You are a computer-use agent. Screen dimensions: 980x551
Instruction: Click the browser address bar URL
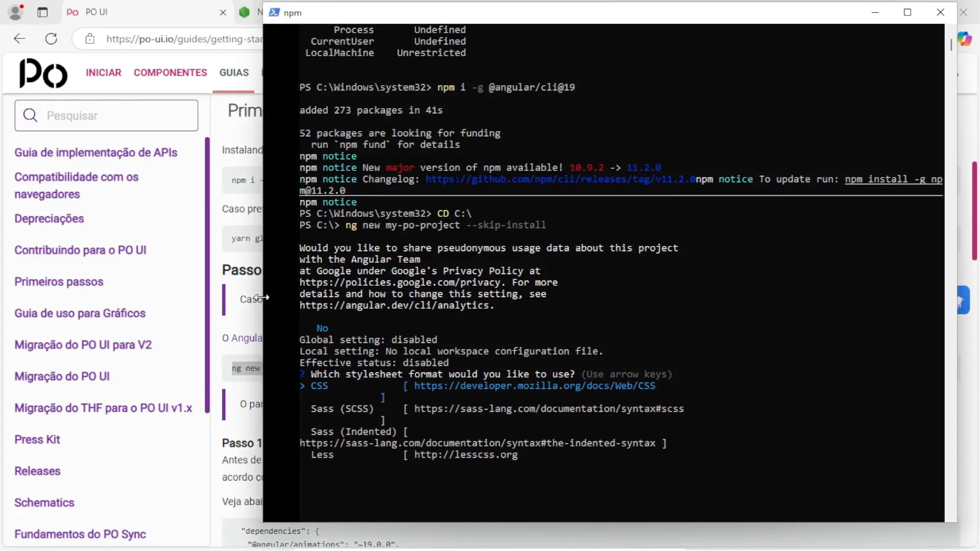(x=184, y=39)
